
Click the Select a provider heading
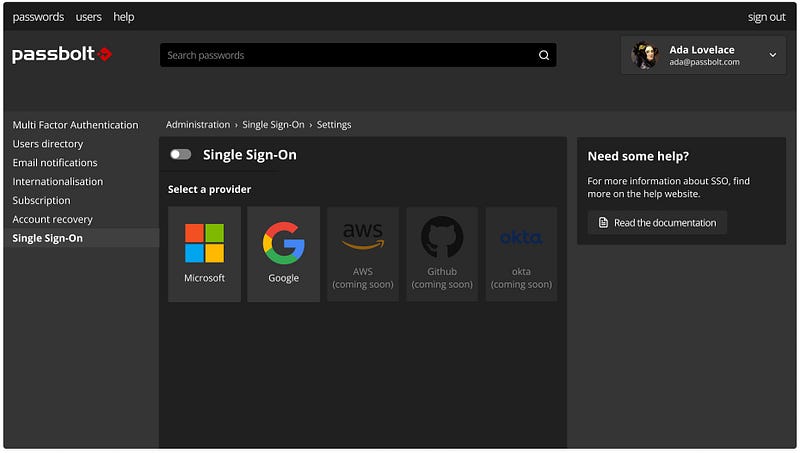click(x=209, y=189)
